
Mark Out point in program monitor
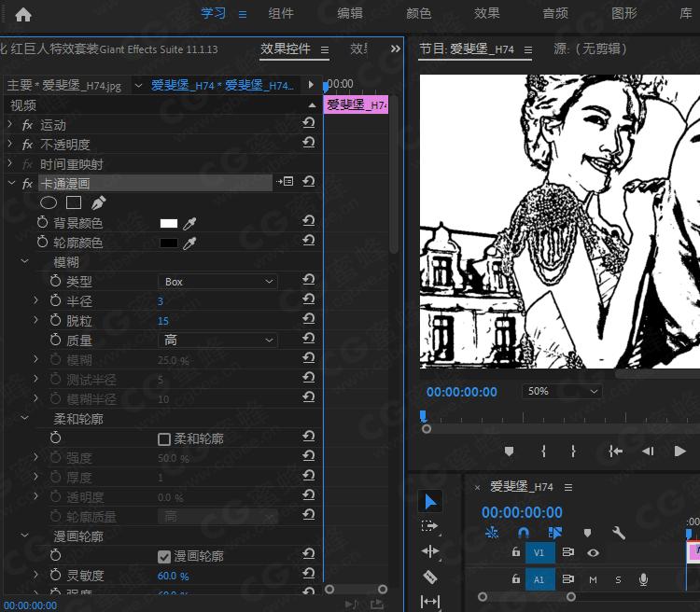tap(573, 452)
